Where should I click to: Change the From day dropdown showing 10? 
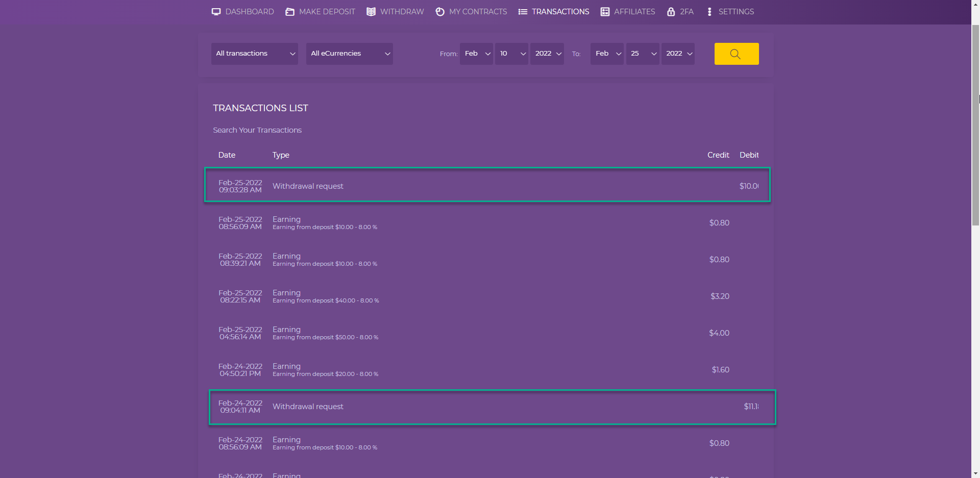(511, 54)
